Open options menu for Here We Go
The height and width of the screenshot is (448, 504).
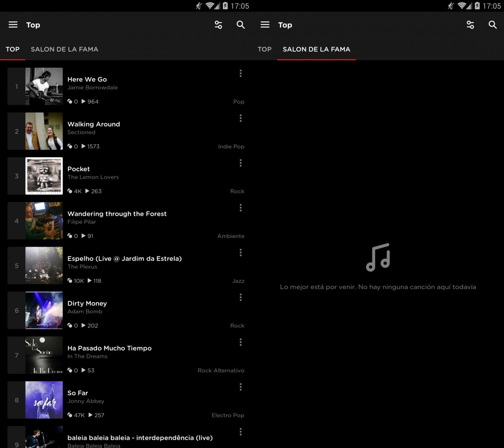pos(241,74)
